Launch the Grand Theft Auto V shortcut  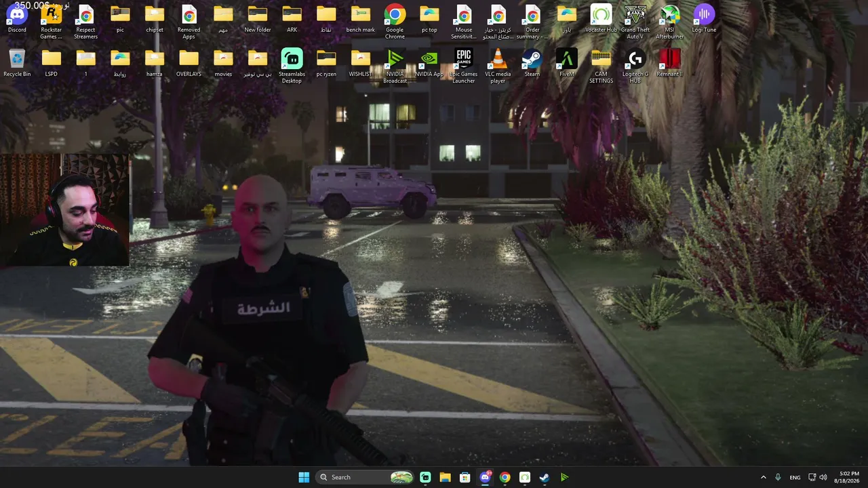point(635,22)
